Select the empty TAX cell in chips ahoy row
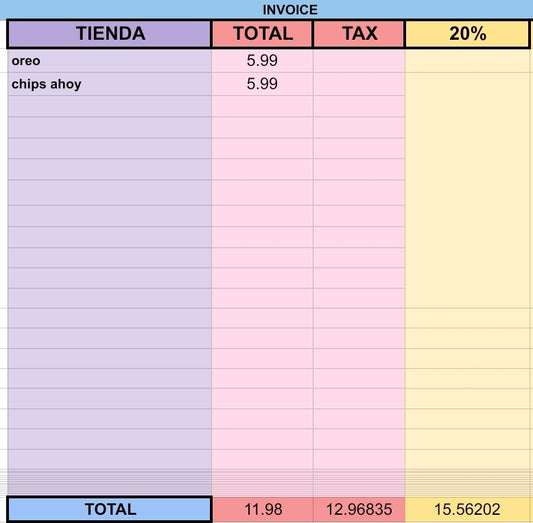This screenshot has width=533, height=523. click(359, 84)
